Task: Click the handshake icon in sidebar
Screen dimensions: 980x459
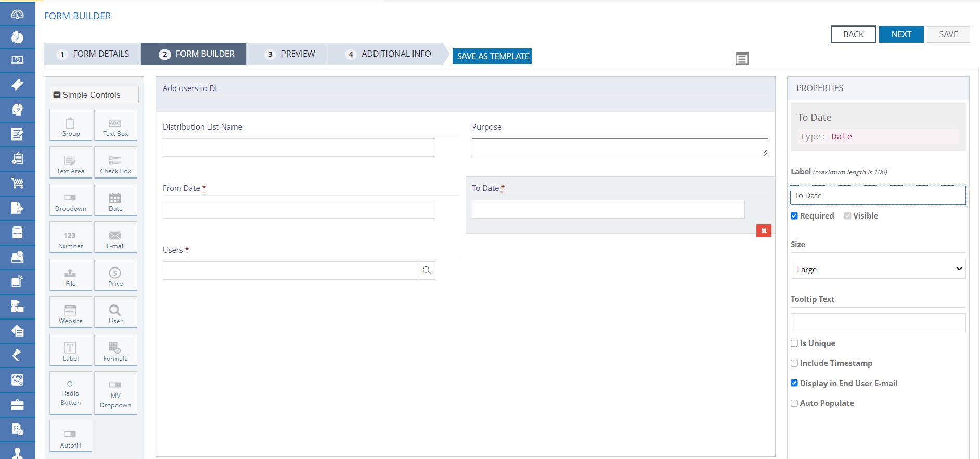Action: [x=17, y=379]
